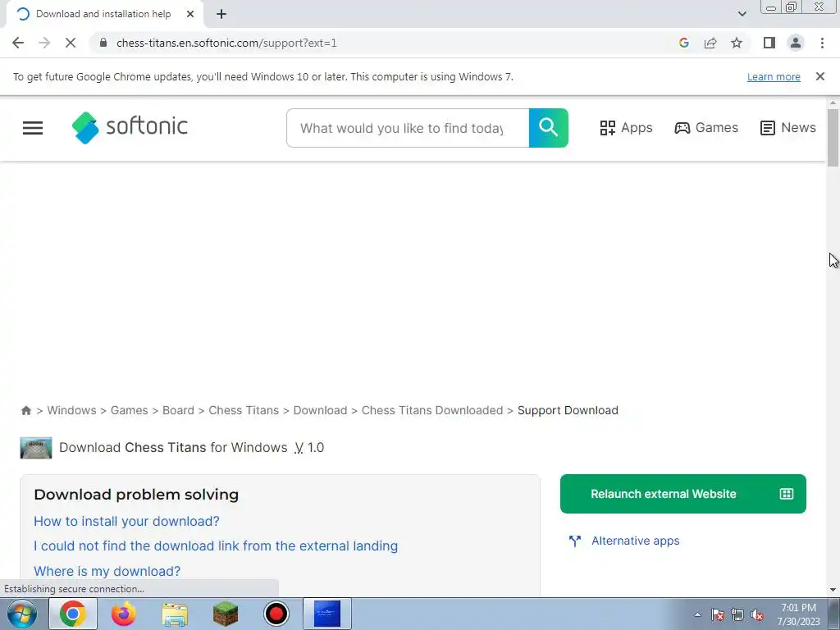Open the Windows breadcrumb link
840x630 pixels.
(72, 410)
